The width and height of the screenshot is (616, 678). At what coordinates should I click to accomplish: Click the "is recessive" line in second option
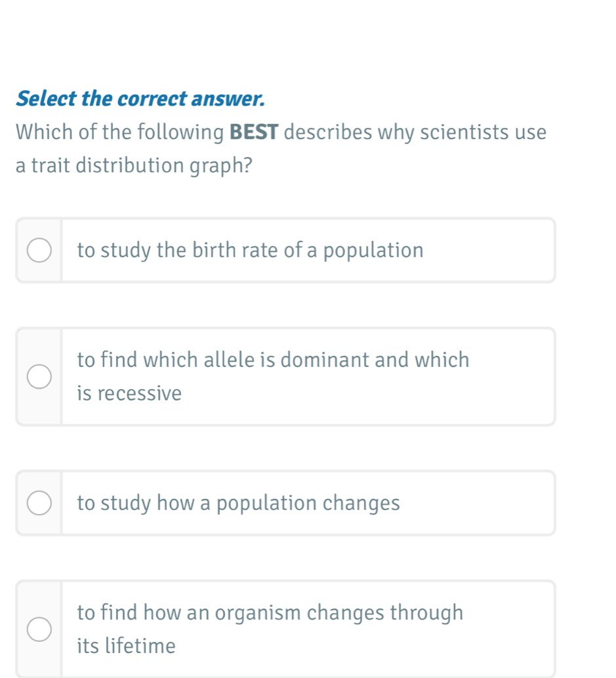(x=129, y=394)
